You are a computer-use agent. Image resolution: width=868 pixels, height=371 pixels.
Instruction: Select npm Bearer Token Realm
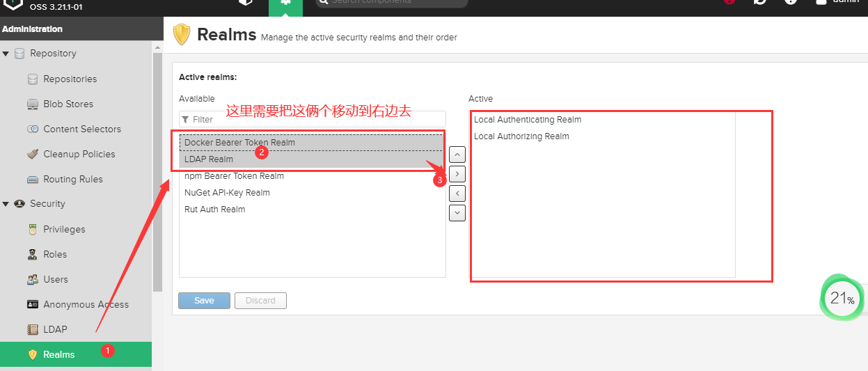312,176
